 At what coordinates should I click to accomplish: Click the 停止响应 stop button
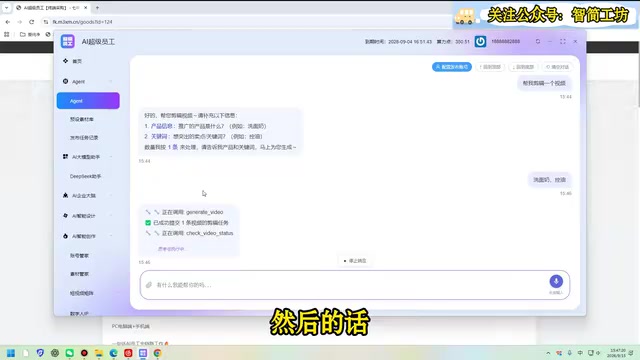[355, 260]
